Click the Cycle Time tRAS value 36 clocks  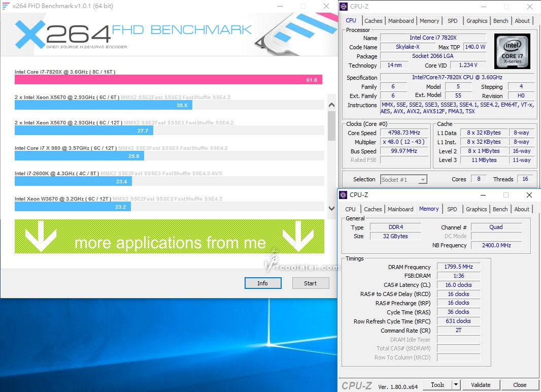(459, 312)
